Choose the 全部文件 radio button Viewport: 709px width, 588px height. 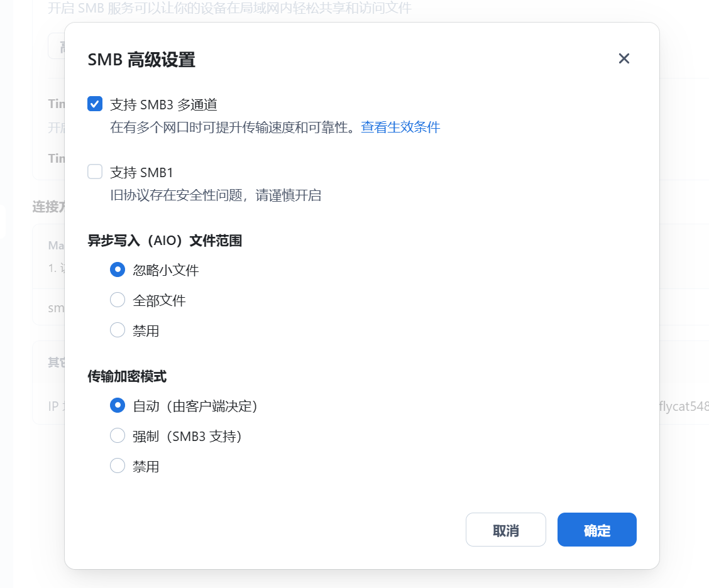[x=118, y=300]
